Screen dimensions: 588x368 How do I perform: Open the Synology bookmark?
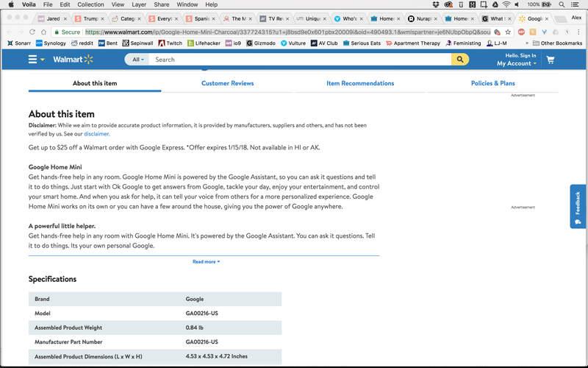click(51, 43)
